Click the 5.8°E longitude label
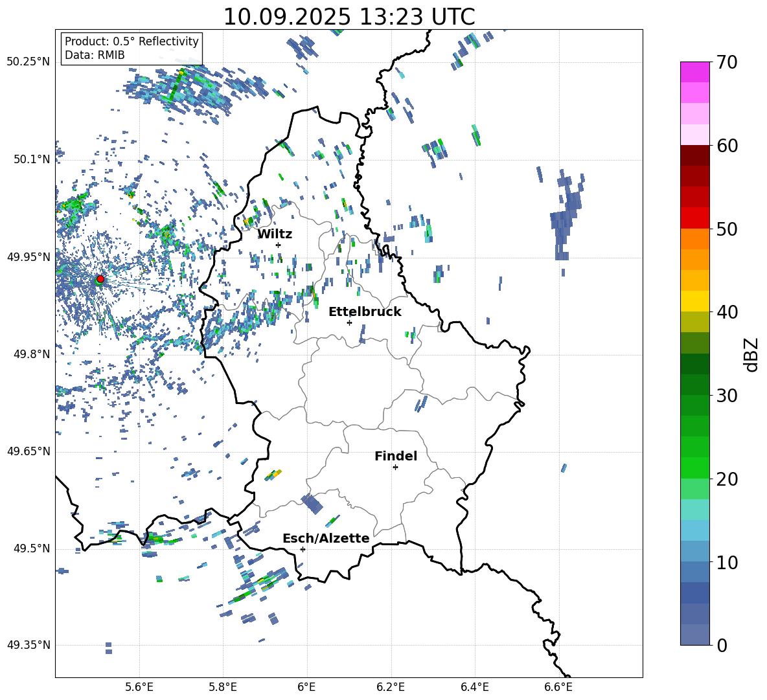Image resolution: width=767 pixels, height=700 pixels. (x=223, y=687)
